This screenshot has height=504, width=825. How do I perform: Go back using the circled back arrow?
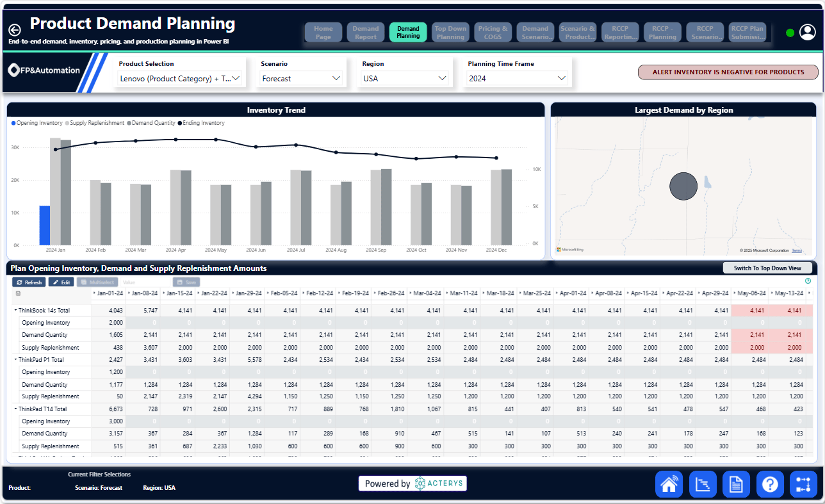click(15, 29)
